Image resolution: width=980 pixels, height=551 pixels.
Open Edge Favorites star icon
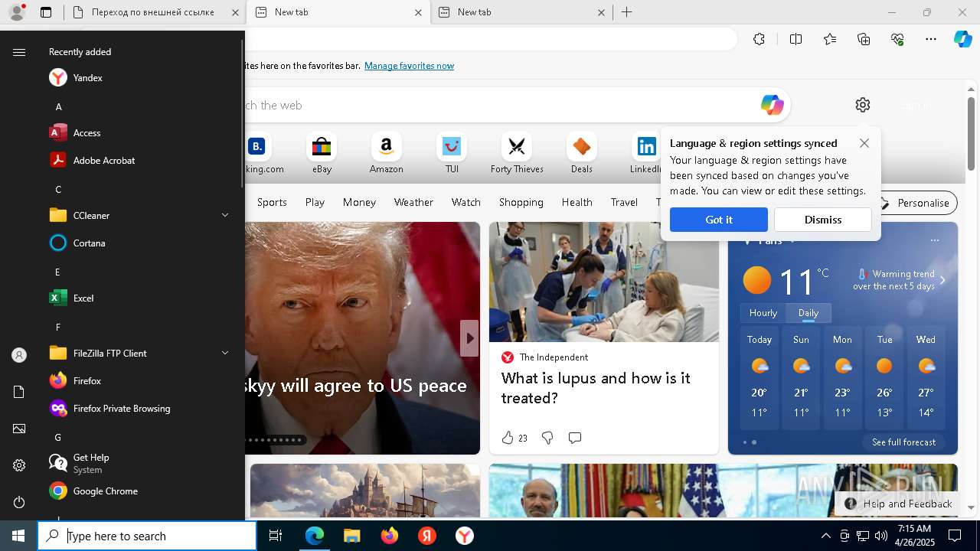coord(830,39)
